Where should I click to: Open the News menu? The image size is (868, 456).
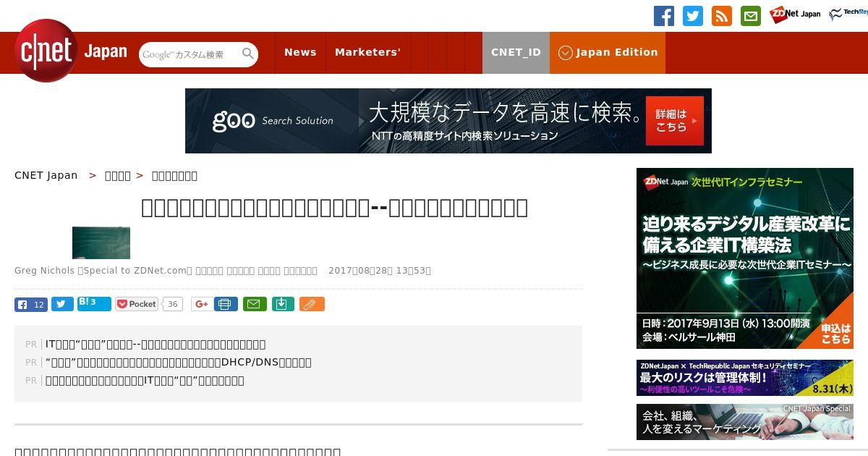click(300, 52)
